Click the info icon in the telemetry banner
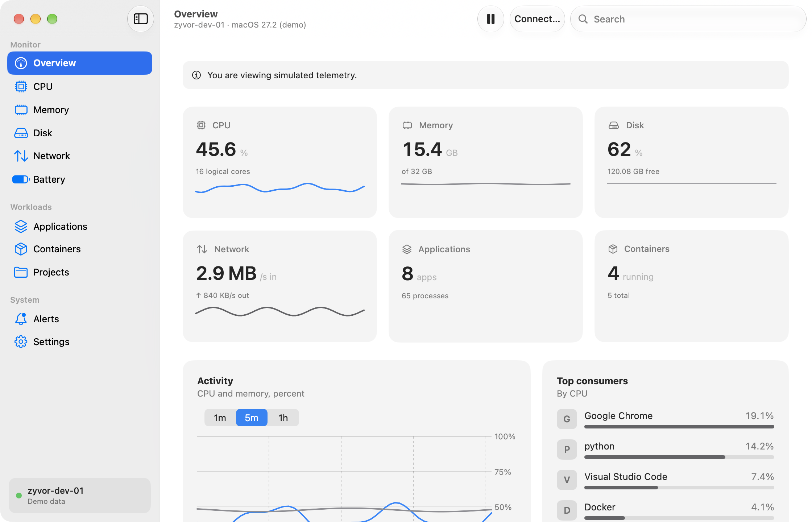The width and height of the screenshot is (812, 522). pyautogui.click(x=196, y=75)
